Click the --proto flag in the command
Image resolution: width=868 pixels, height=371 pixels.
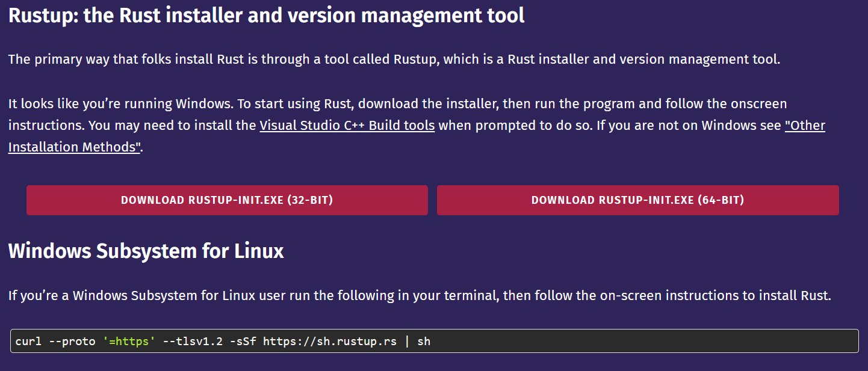click(x=72, y=342)
